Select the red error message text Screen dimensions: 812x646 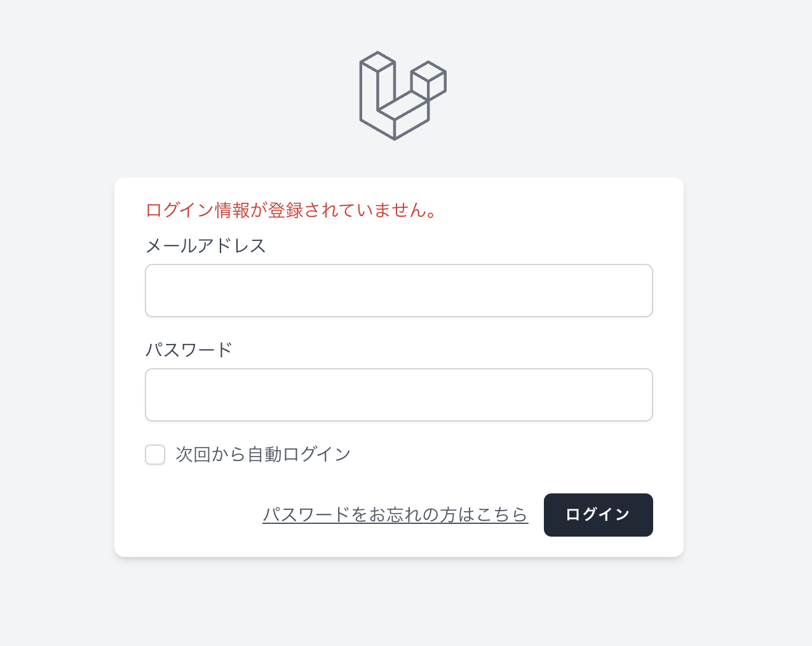click(x=290, y=209)
